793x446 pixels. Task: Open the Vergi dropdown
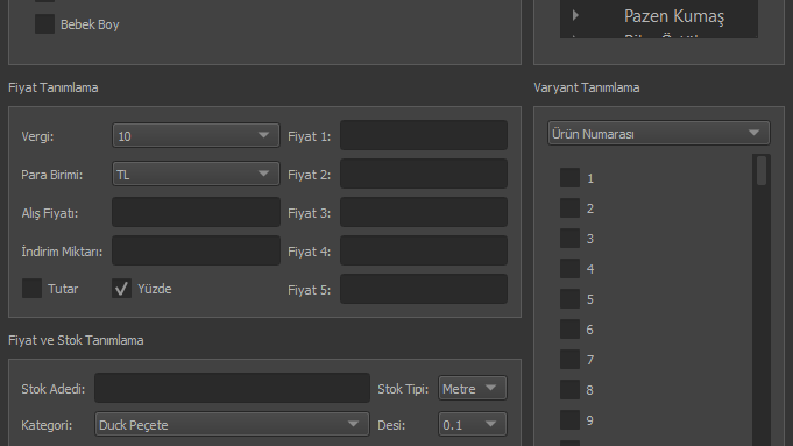click(x=196, y=136)
